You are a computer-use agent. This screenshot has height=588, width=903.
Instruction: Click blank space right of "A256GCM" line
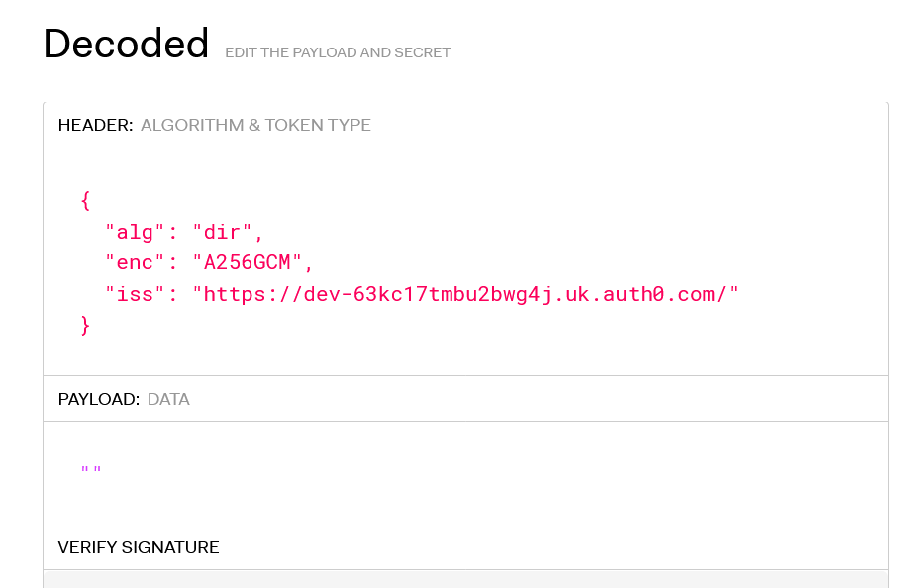(594, 263)
